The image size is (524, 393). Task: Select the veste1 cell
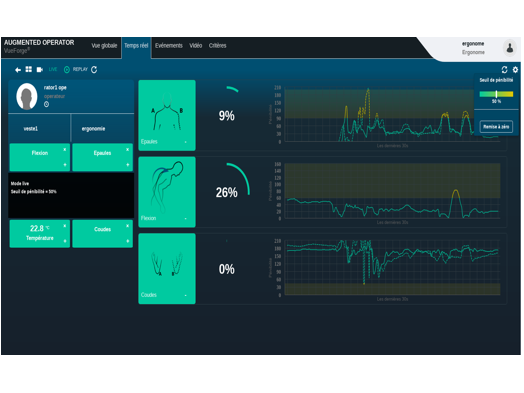39,129
